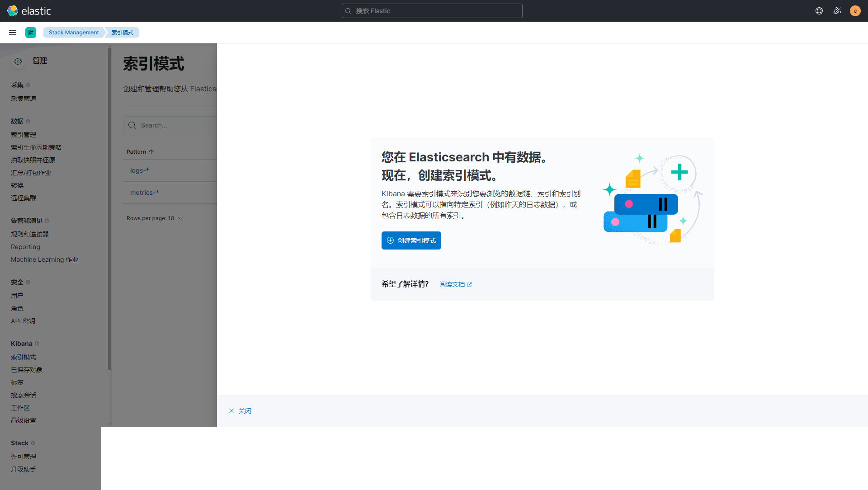Click 创建索引模式 button

411,240
